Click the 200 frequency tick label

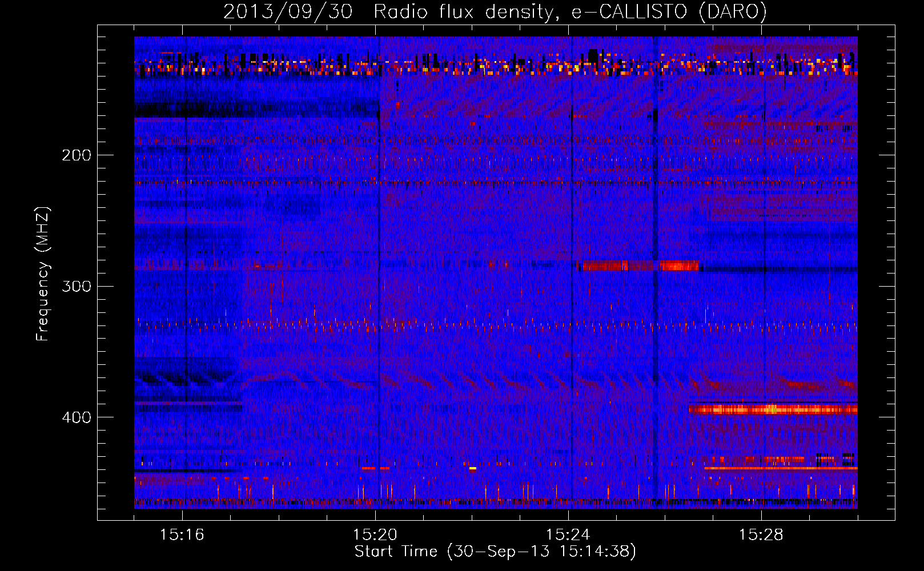pos(77,155)
